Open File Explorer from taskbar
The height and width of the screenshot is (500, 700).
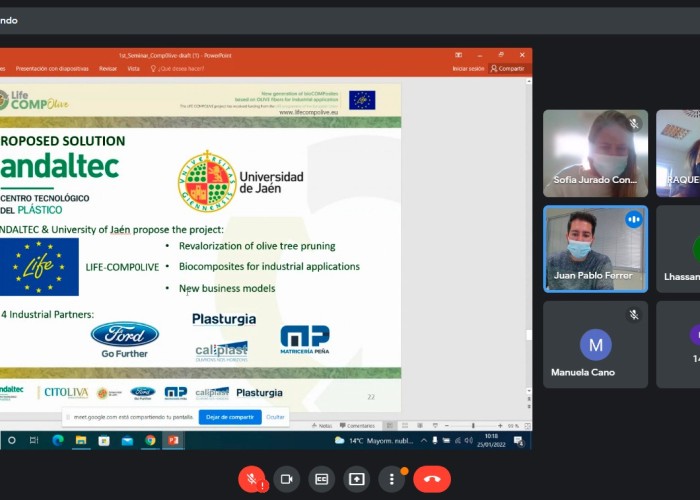(x=81, y=441)
